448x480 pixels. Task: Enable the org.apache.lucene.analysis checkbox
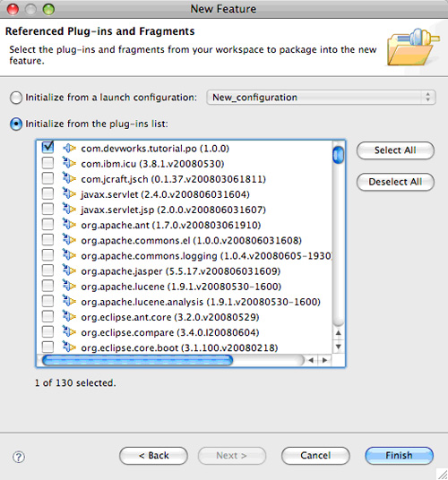pos(47,301)
